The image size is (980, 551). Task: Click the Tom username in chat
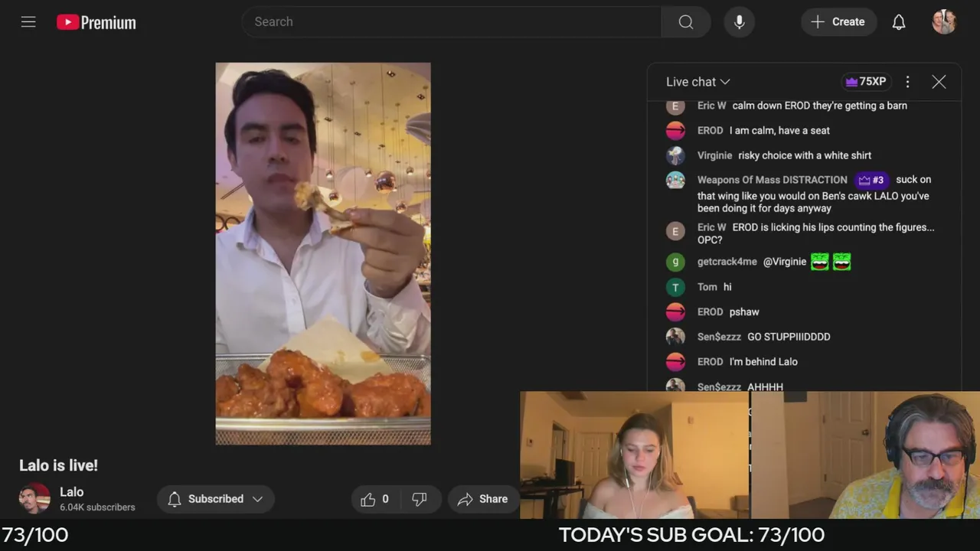tap(707, 287)
